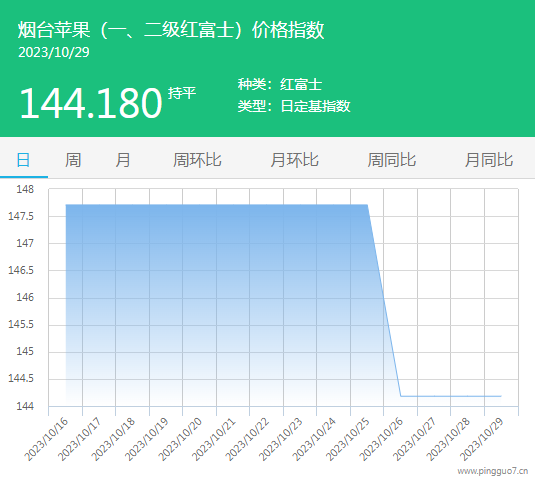Click the 2023/10/29 x-axis label

coord(481,439)
